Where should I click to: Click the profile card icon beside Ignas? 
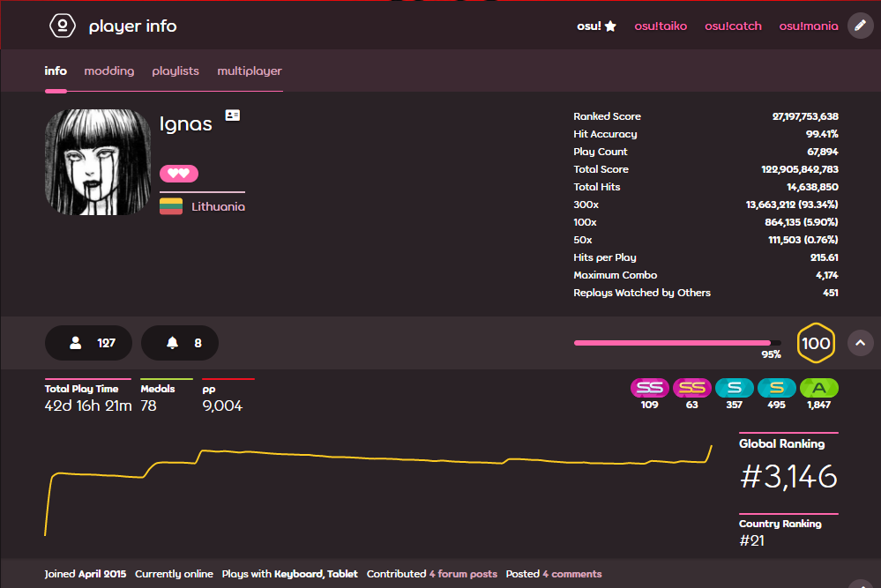[233, 115]
